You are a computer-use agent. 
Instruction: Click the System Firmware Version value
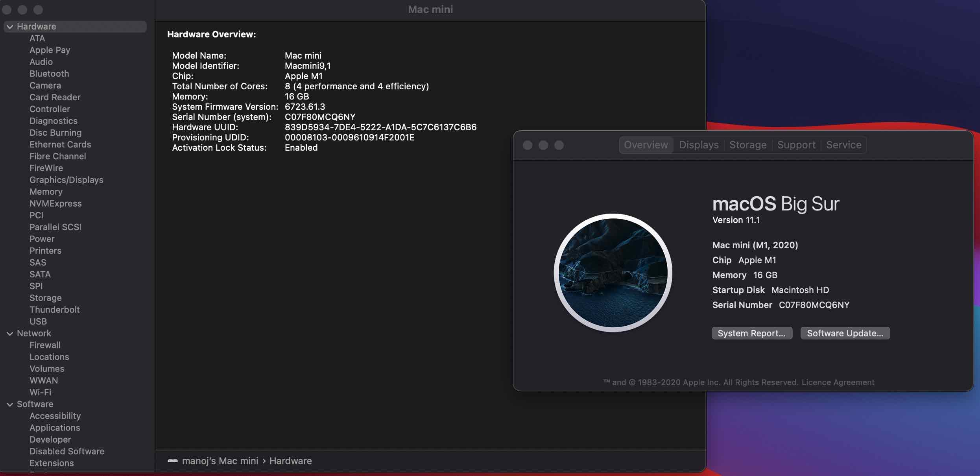(305, 107)
